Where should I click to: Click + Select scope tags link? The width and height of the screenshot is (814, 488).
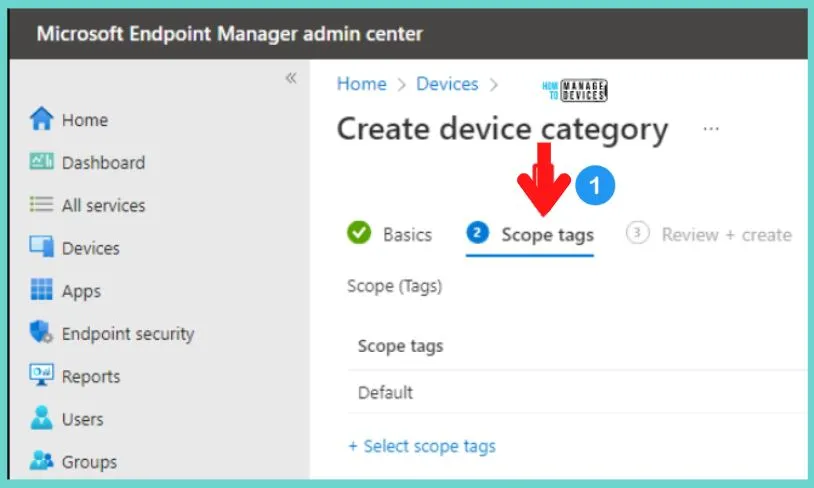point(422,446)
